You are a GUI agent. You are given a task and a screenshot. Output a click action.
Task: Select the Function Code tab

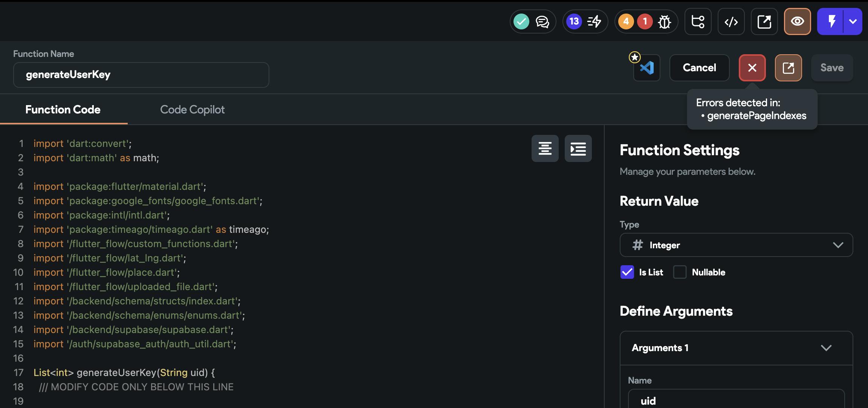click(x=63, y=110)
